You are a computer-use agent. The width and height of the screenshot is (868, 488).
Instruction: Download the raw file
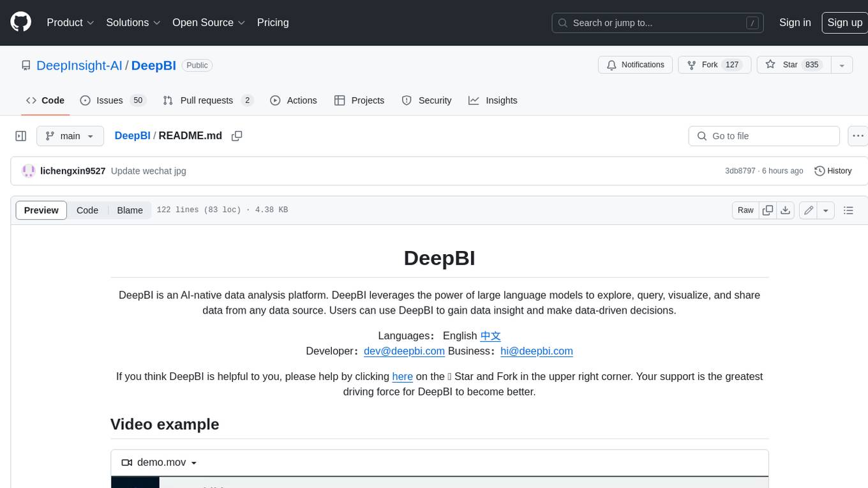[786, 210]
